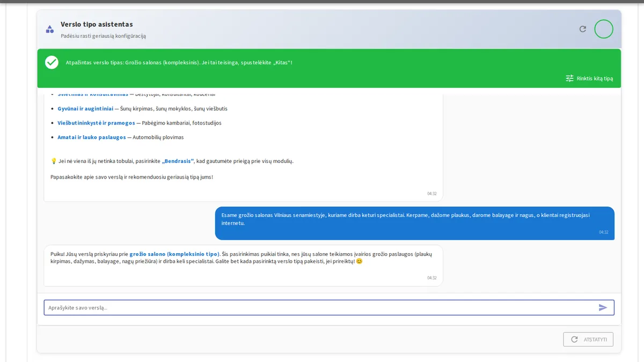The image size is (644, 362).
Task: Click the smiling emoji ending the assistant reply
Action: coord(359,261)
